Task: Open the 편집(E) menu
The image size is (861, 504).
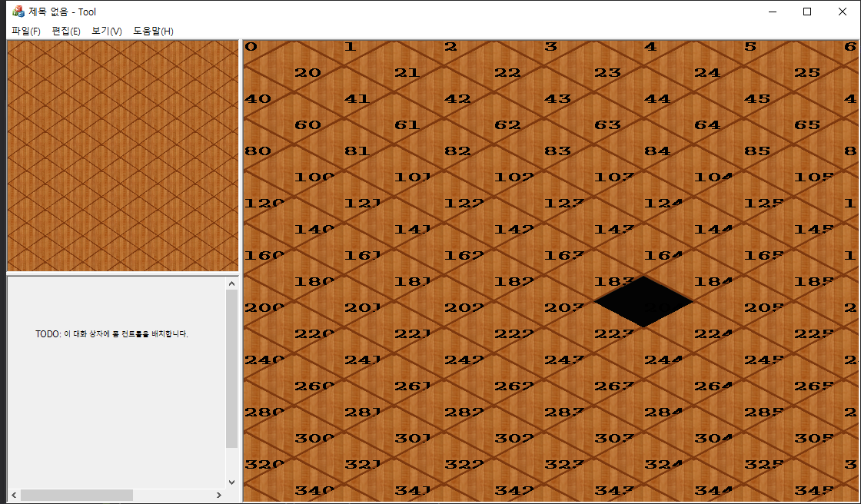Action: tap(66, 31)
